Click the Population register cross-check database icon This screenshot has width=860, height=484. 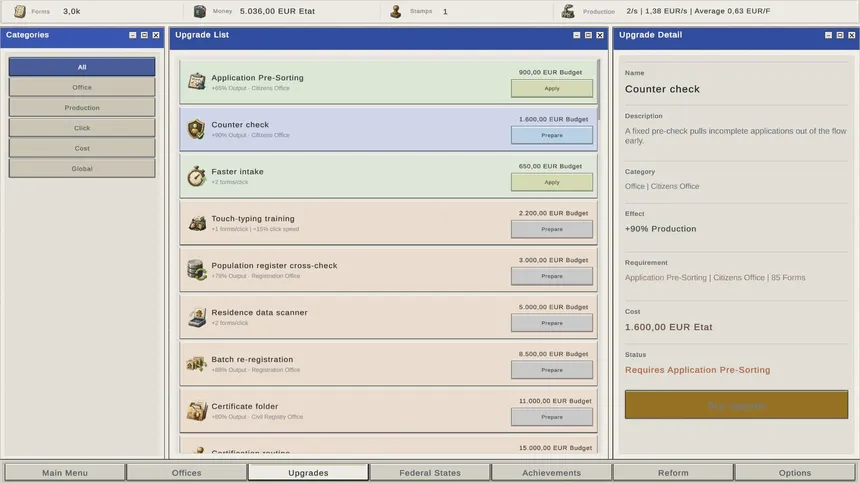(196, 270)
